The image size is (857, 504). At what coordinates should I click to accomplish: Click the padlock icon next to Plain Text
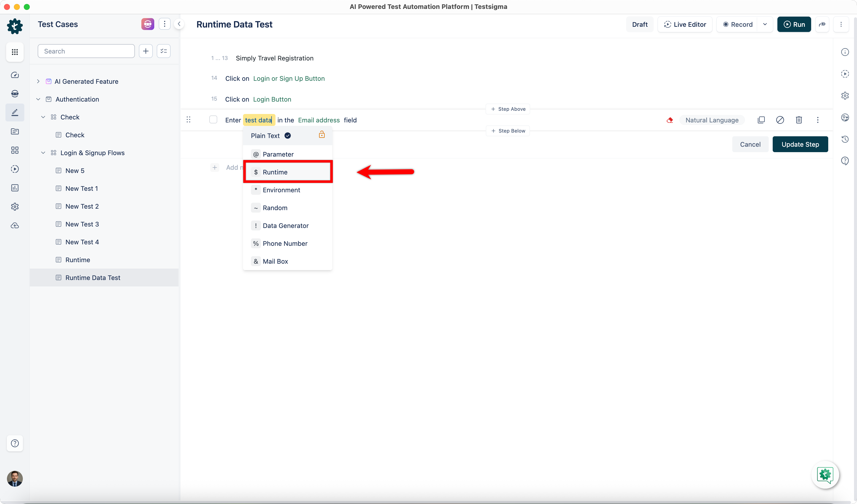pos(321,135)
